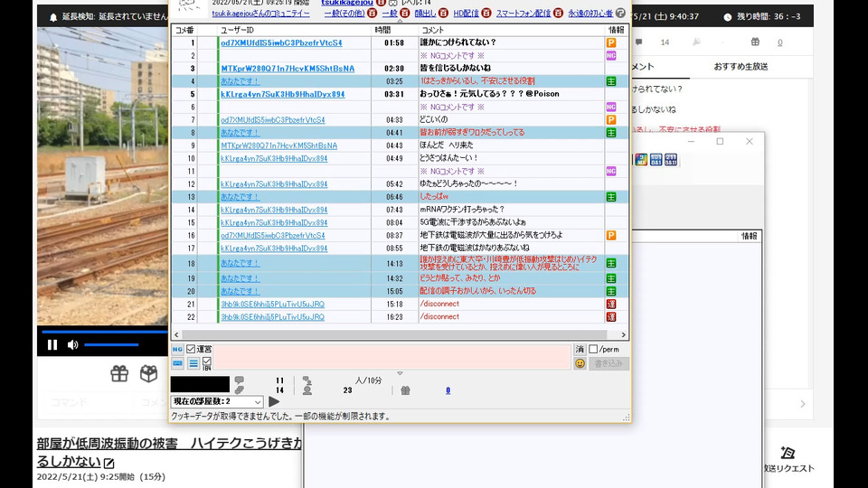Click the small down triangle below the comment box

pyautogui.click(x=400, y=373)
